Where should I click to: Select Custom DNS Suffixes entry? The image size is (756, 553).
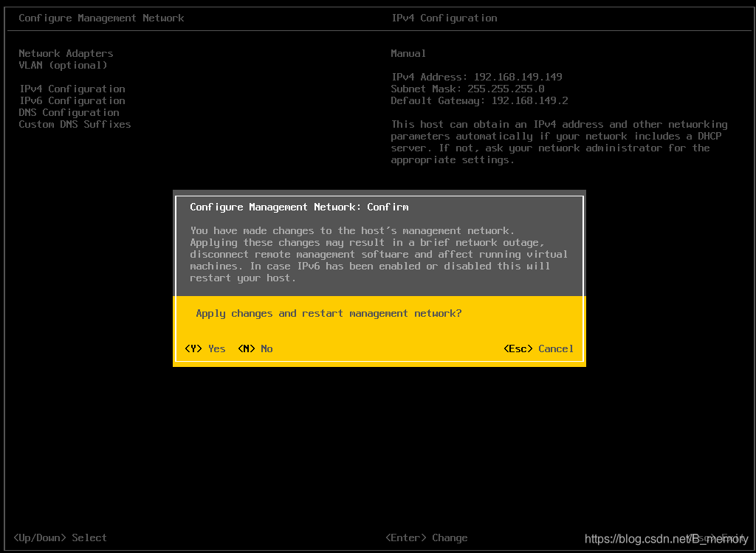point(75,124)
